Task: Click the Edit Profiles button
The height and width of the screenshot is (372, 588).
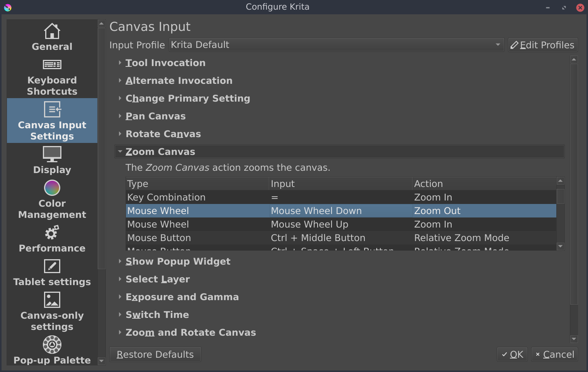Action: (x=542, y=45)
